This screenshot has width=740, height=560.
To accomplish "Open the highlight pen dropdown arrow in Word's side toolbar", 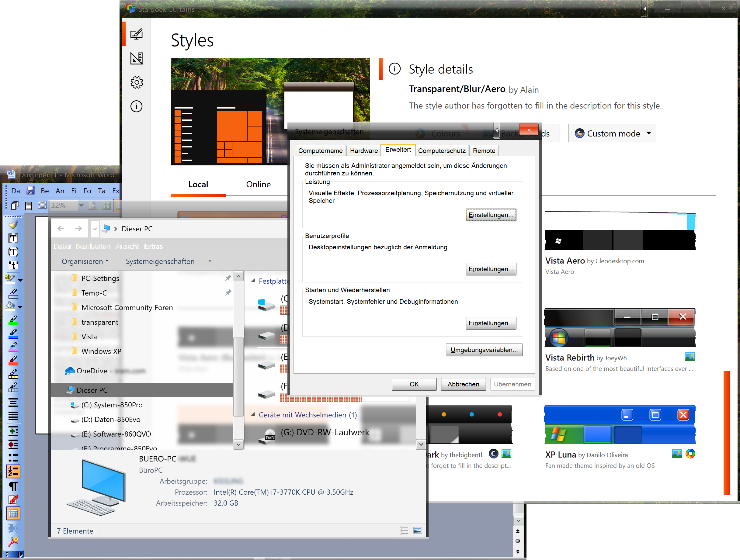I will coord(20,280).
